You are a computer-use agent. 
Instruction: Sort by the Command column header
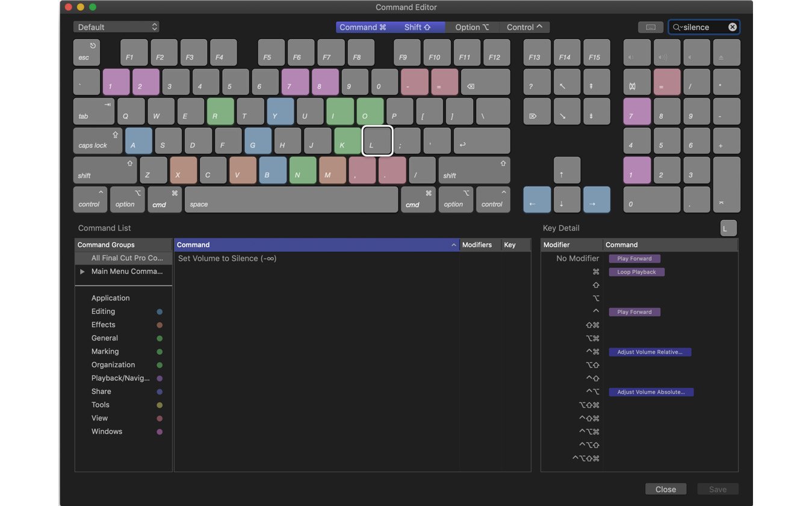tap(317, 245)
